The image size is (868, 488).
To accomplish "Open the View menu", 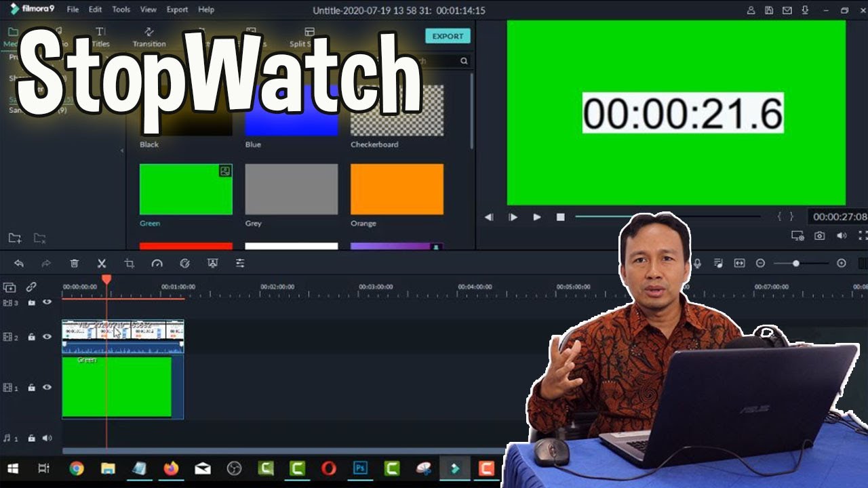I will point(148,9).
